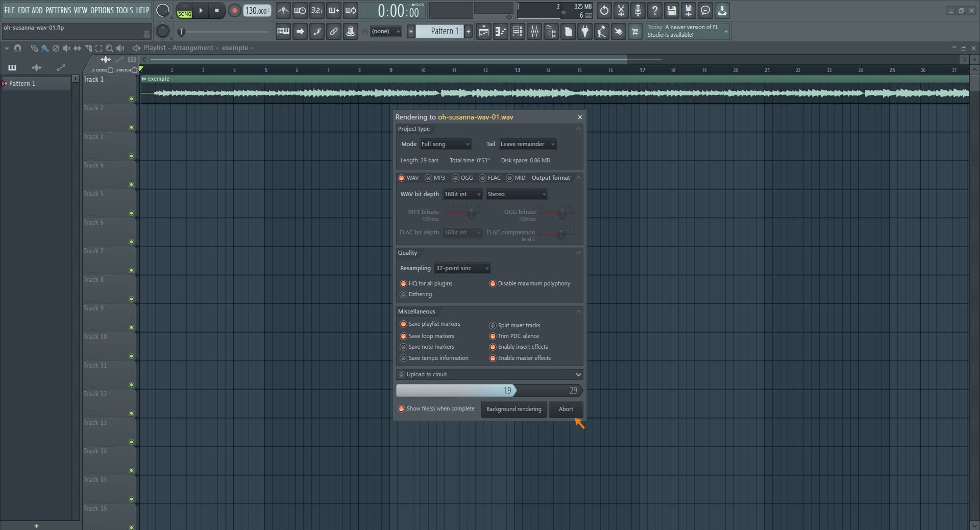
Task: Save the project with floppy icon
Action: pos(672,10)
